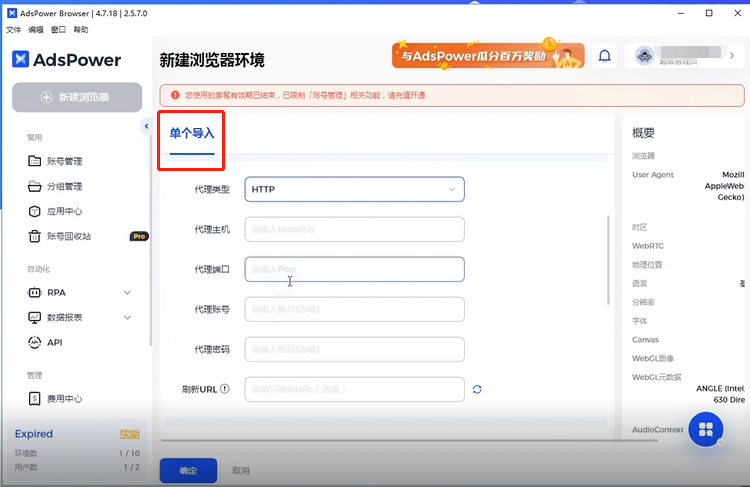The width and height of the screenshot is (750, 487).
Task: Click the WebRTC entry in 概要
Action: pos(648,246)
